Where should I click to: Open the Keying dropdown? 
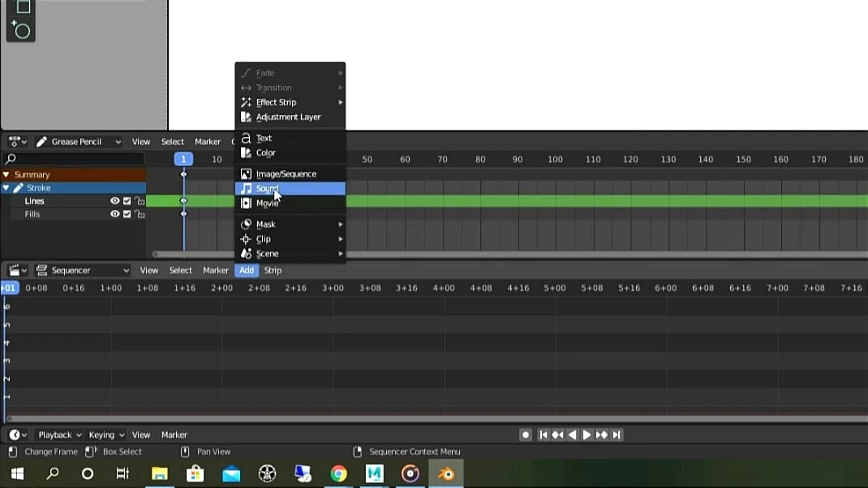[x=106, y=434]
